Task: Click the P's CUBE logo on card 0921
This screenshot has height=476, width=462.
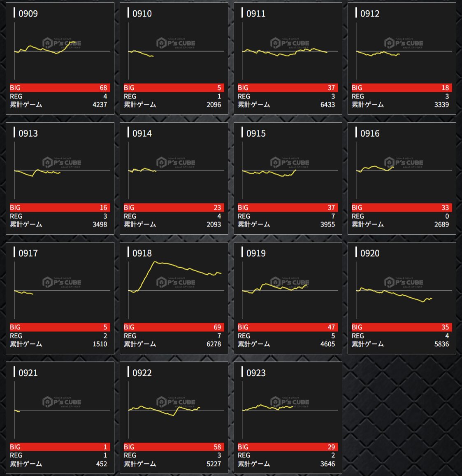Action: (x=61, y=402)
